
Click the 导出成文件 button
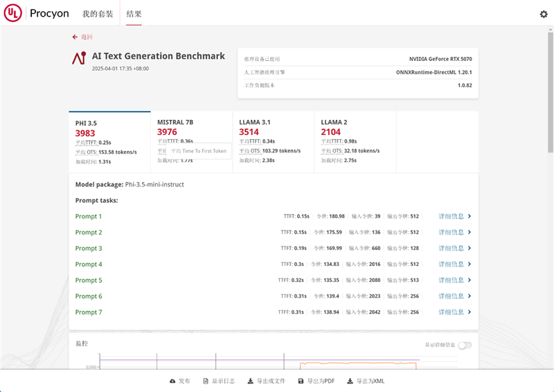tap(266, 381)
